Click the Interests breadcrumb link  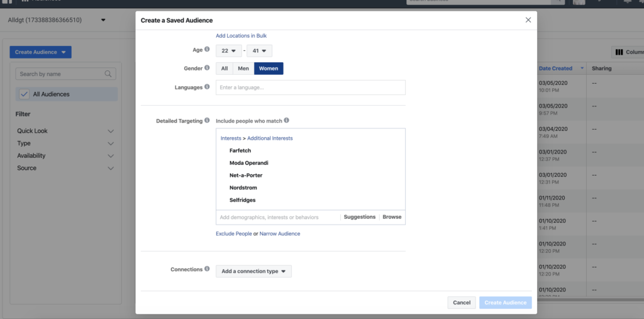tap(231, 138)
